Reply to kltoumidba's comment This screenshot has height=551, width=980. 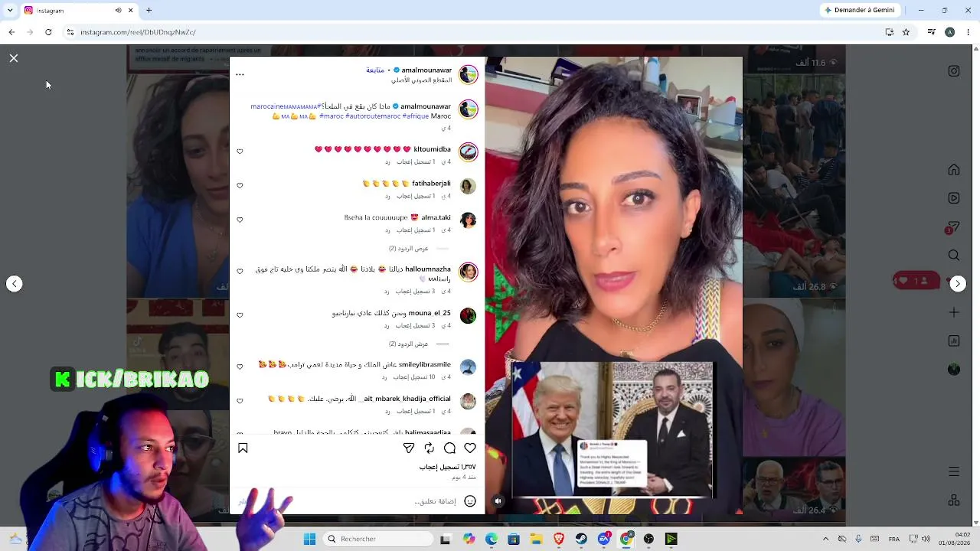tap(387, 162)
